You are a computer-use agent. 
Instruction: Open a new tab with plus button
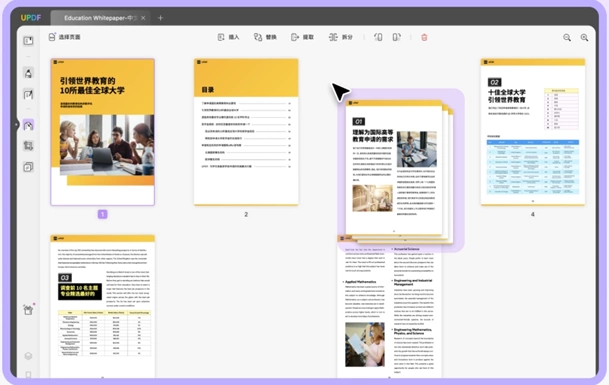point(160,18)
